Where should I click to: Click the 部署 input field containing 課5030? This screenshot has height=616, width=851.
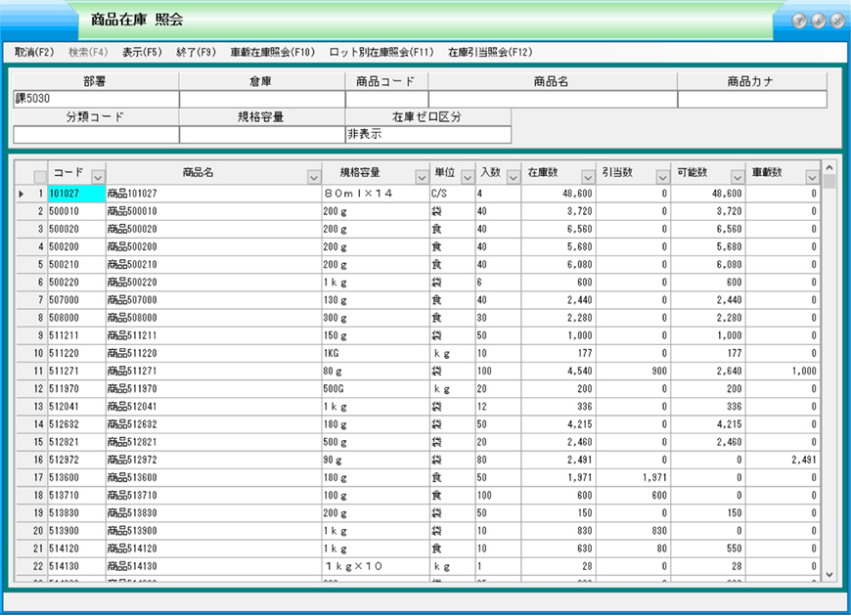[x=96, y=99]
